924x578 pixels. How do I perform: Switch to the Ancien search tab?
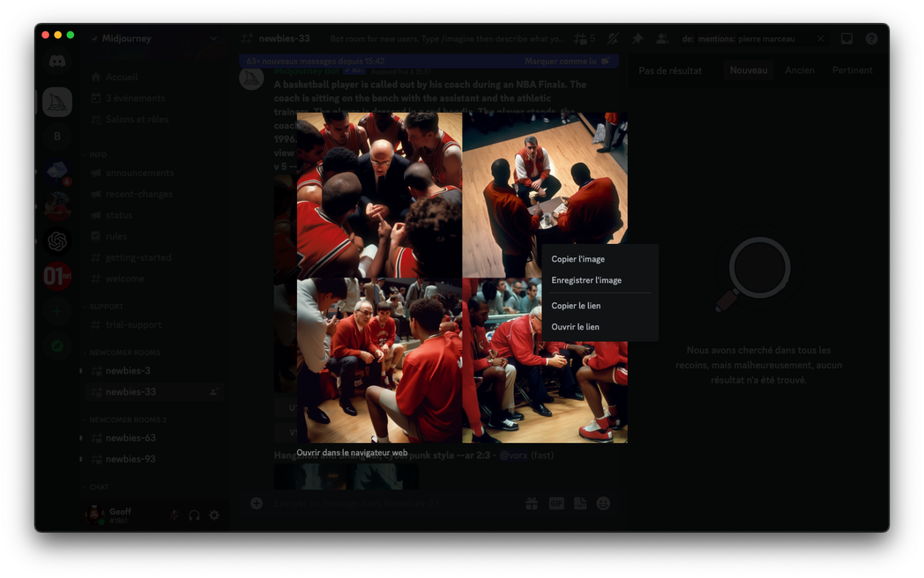pos(800,70)
